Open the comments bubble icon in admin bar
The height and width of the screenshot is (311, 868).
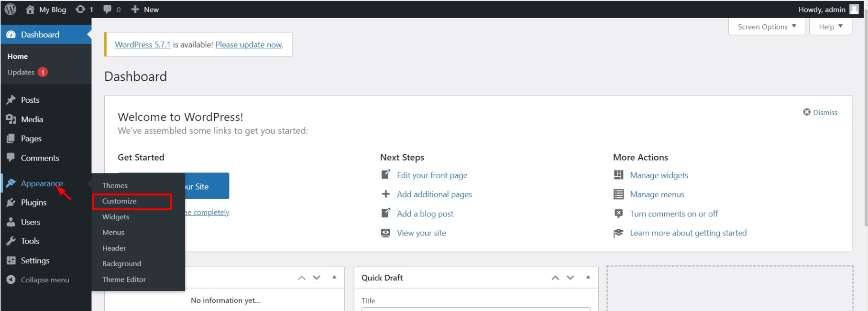(108, 9)
